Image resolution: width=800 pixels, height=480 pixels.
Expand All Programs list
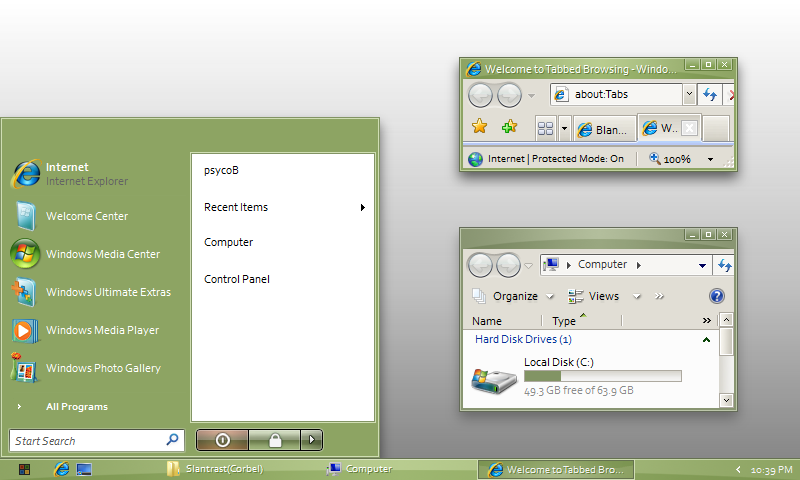[x=77, y=407]
